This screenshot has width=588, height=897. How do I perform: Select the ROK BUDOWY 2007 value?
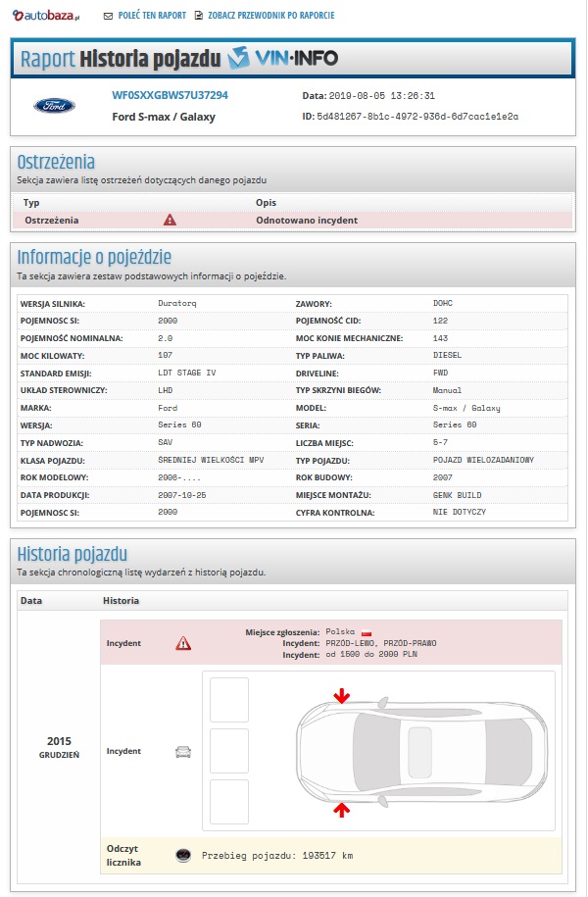443,477
